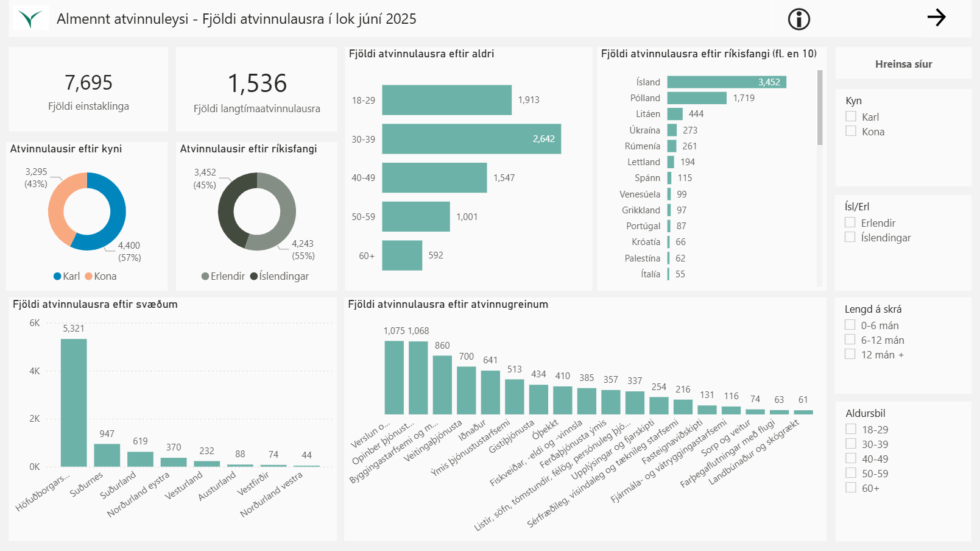
Task: Select the Iðnaður bar showing 641
Action: pos(490,393)
